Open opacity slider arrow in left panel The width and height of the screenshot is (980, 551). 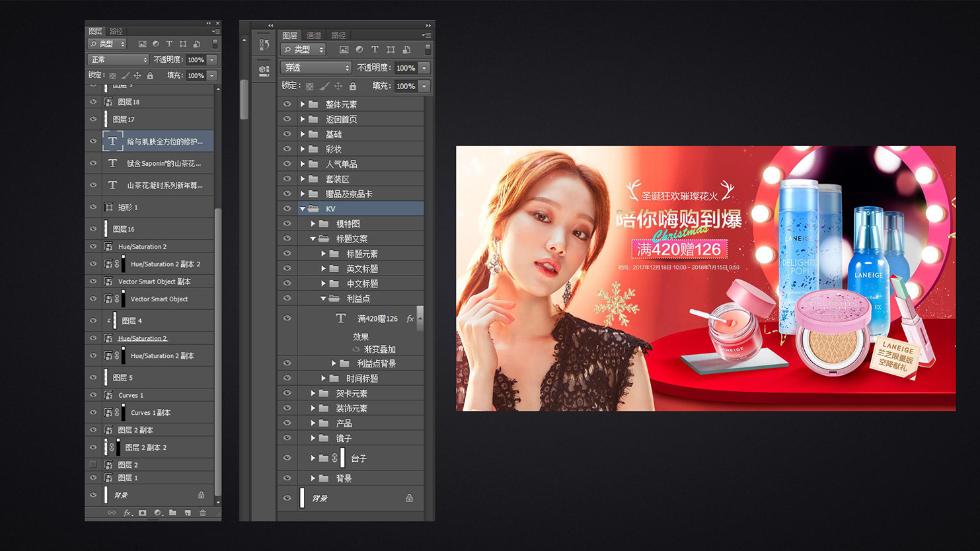click(212, 60)
